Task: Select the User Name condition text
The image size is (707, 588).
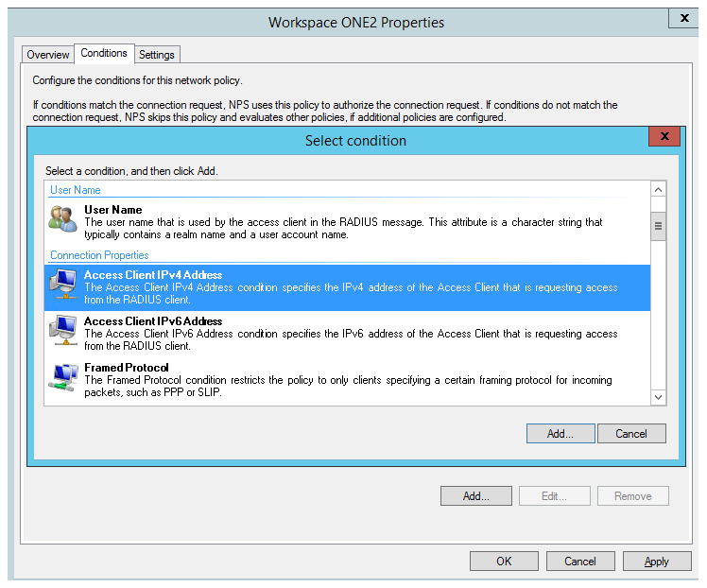Action: pyautogui.click(x=112, y=210)
